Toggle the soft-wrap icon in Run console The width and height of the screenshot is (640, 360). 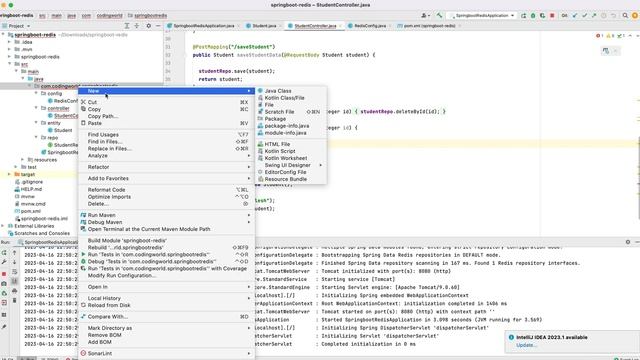pos(14,272)
